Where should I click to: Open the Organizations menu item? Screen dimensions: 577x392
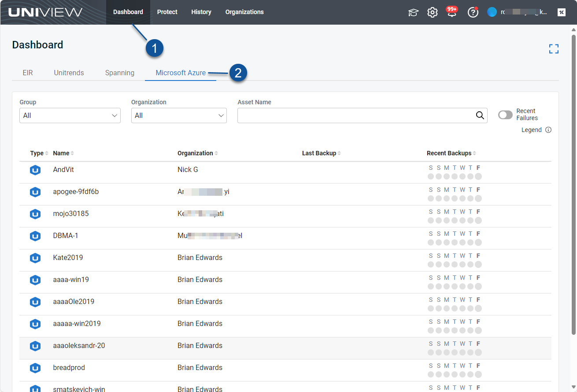click(244, 12)
